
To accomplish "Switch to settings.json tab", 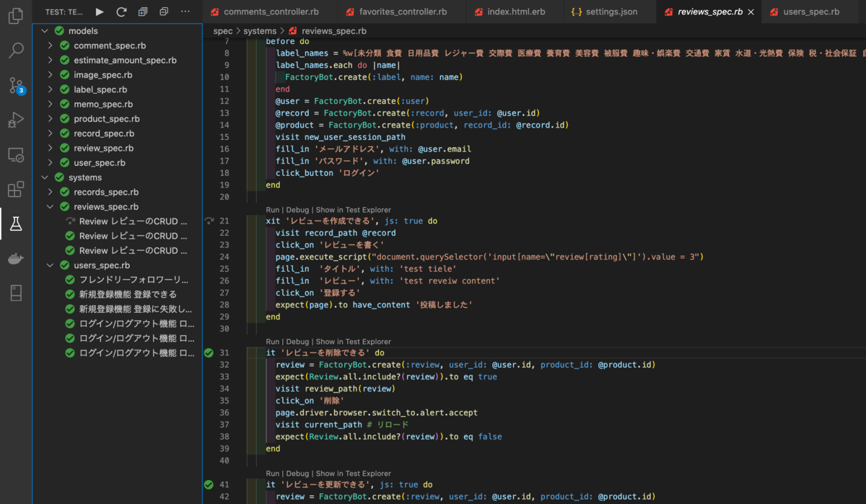I will click(611, 12).
